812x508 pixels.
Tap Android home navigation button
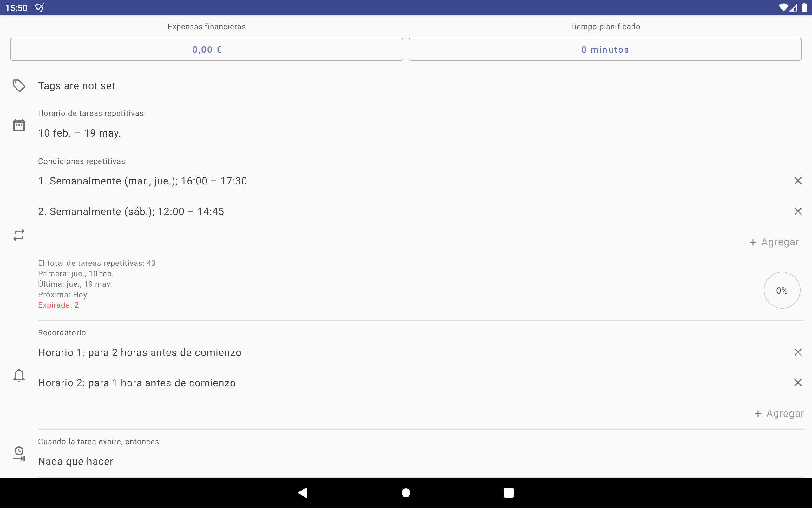pos(406,492)
